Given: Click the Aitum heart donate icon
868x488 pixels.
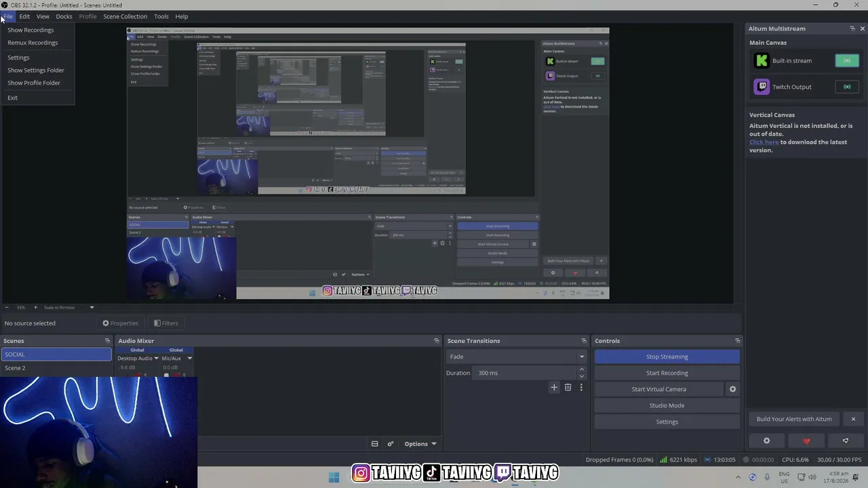Looking at the screenshot, I should [x=806, y=441].
